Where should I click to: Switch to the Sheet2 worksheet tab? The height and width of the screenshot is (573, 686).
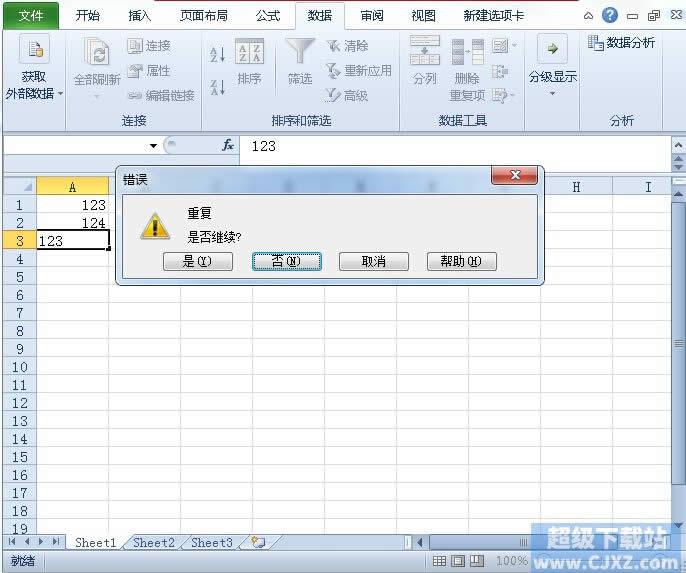click(x=154, y=543)
